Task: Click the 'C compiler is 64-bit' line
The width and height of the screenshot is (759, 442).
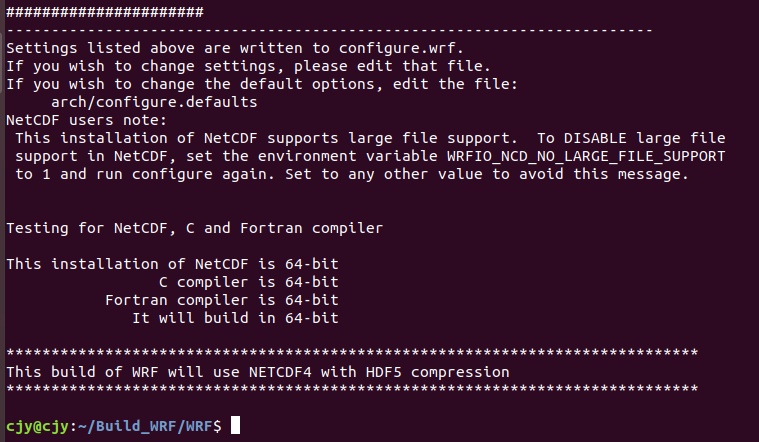Action: [x=248, y=282]
